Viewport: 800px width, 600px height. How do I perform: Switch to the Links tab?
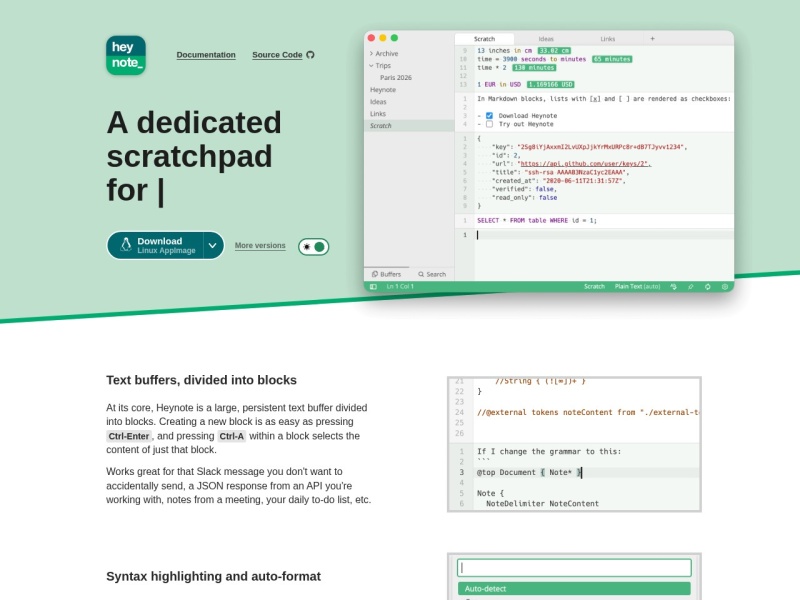[607, 39]
